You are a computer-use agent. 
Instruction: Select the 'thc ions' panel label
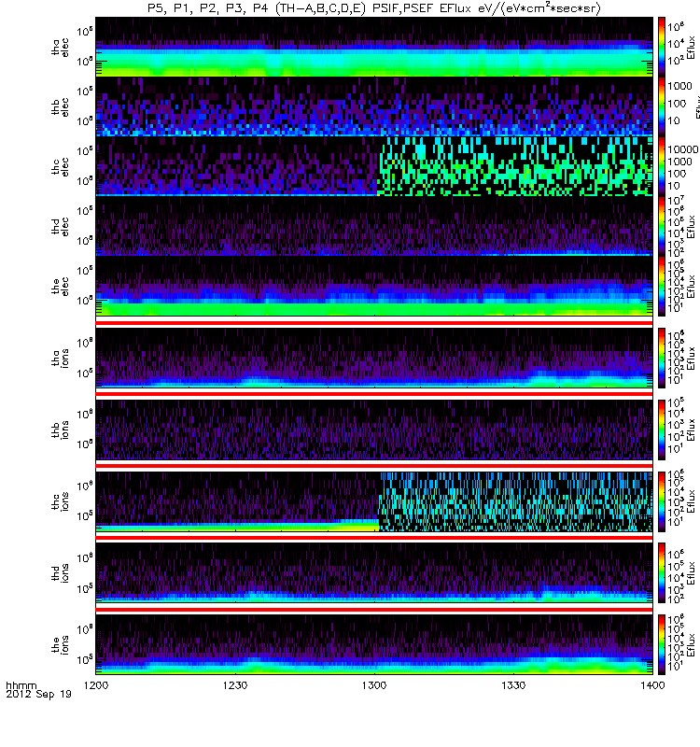click(61, 501)
